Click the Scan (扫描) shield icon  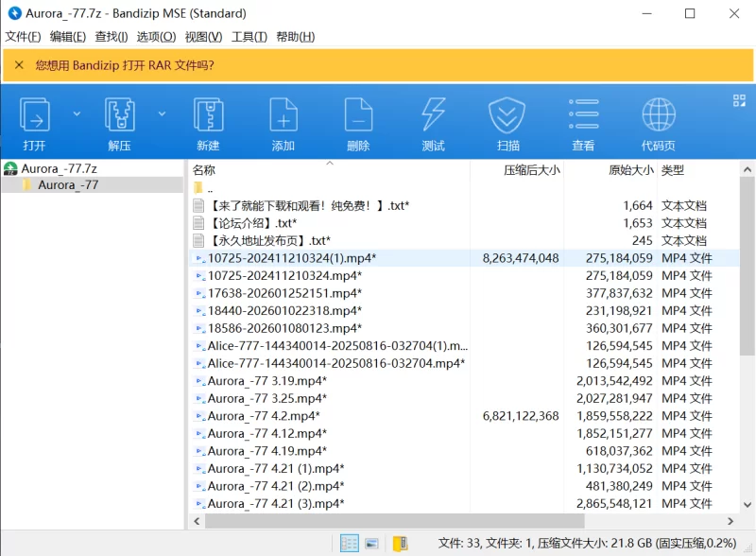(507, 114)
